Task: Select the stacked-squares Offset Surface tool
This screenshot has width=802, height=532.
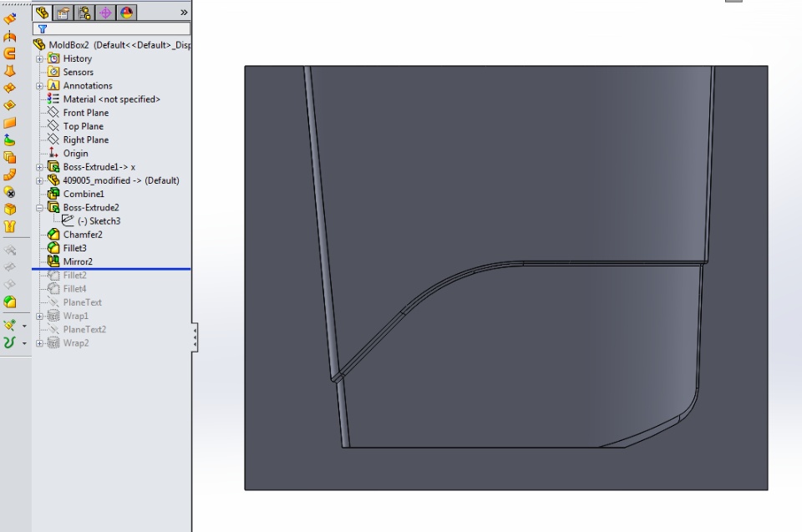Action: 10,158
